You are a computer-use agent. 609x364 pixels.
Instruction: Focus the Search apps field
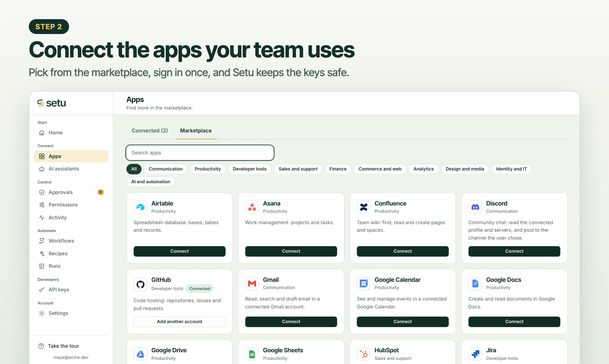pyautogui.click(x=200, y=153)
